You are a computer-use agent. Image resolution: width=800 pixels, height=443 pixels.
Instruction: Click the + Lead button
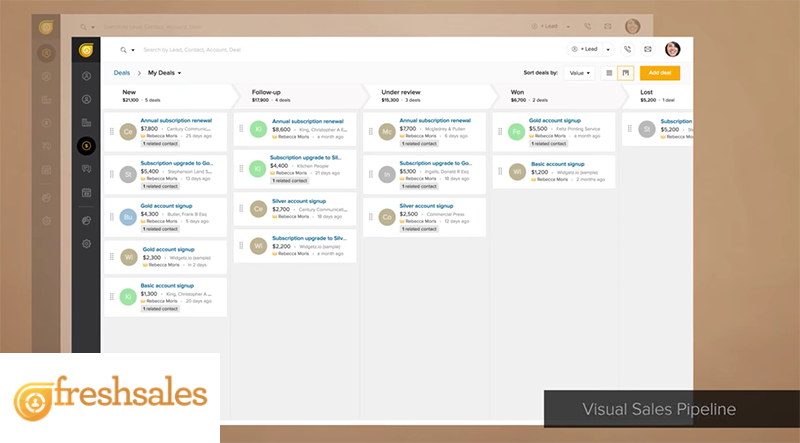coord(585,49)
